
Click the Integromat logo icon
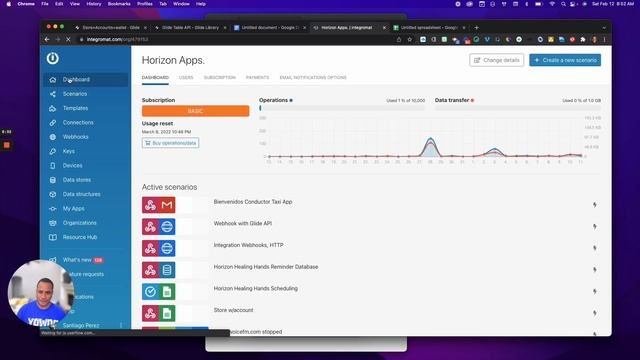[52, 58]
